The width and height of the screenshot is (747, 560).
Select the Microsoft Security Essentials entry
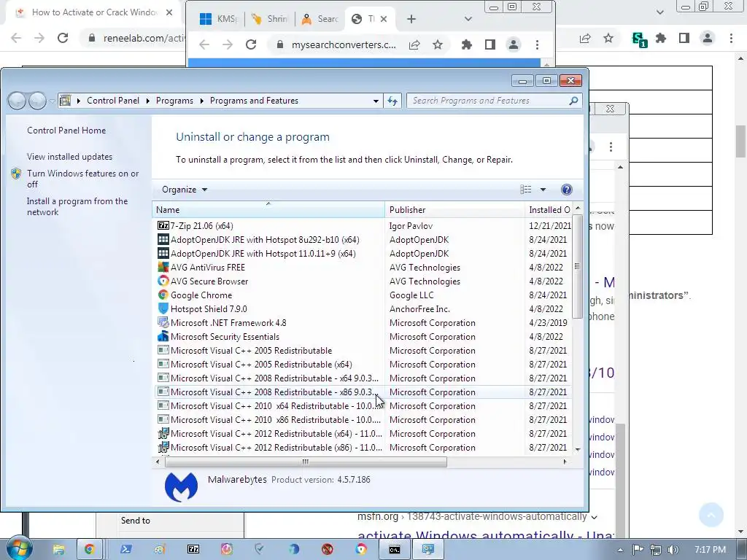point(363,336)
